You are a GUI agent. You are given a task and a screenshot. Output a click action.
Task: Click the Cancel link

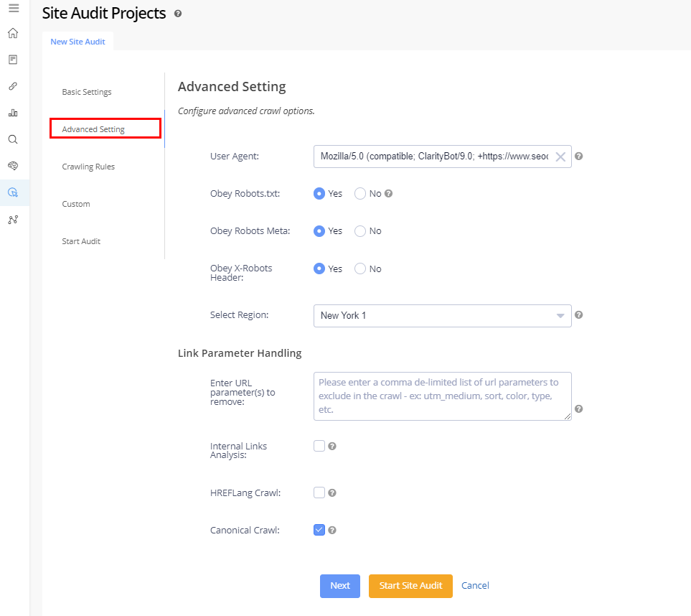(475, 585)
